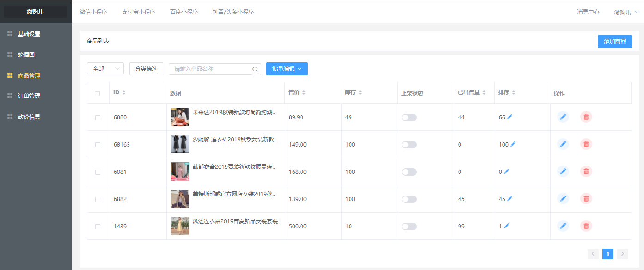This screenshot has height=270, width=644.
Task: Edit the sort value 0 with its pencil
Action: click(507, 172)
